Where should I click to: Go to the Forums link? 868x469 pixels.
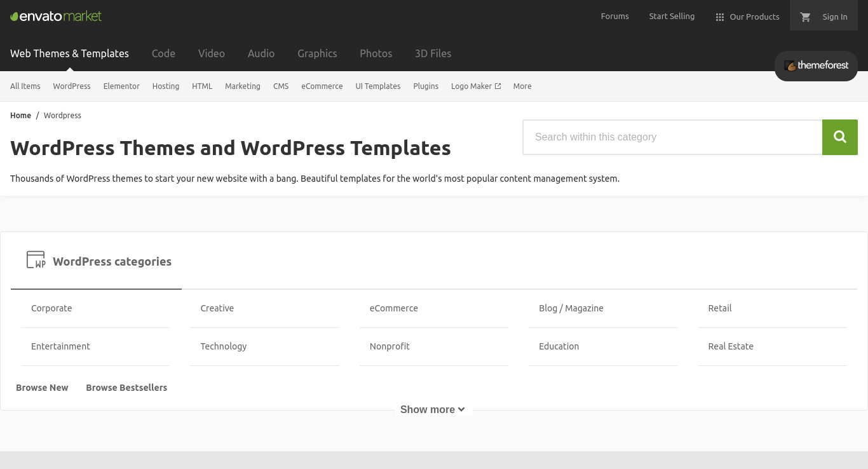pyautogui.click(x=615, y=17)
